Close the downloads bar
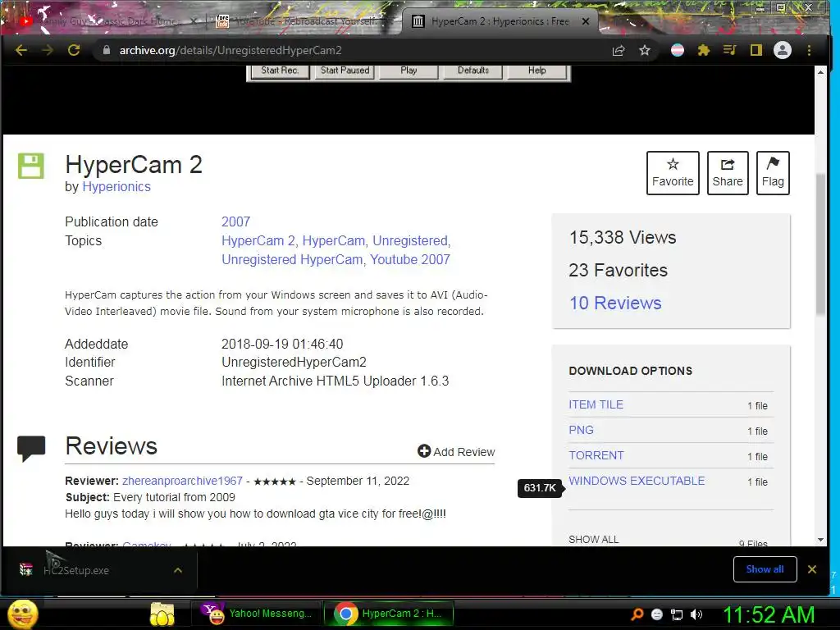Viewport: 840px width, 630px height. tap(812, 569)
